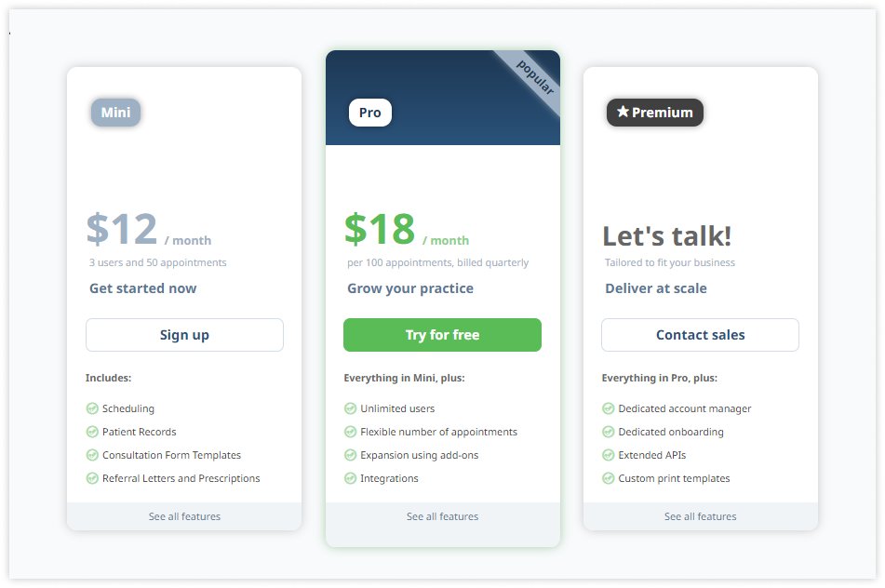Image resolution: width=885 pixels, height=588 pixels.
Task: Click the checkmark icon beside Scheduling
Action: pyautogui.click(x=92, y=408)
